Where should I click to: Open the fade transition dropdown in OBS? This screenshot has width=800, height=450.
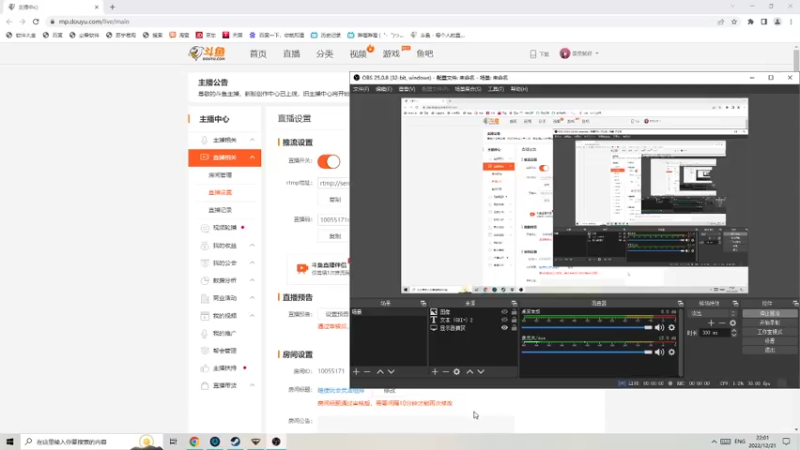click(x=713, y=313)
